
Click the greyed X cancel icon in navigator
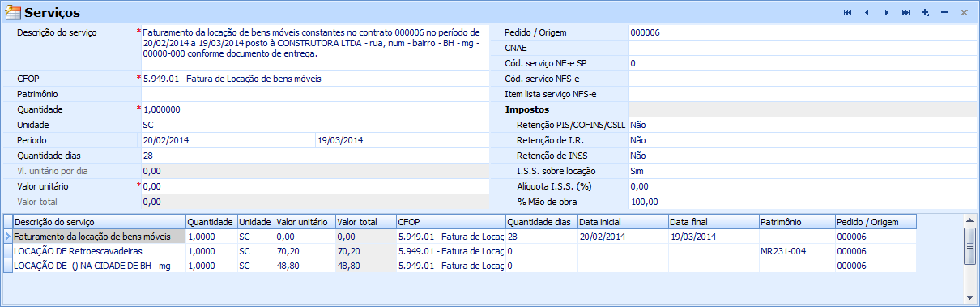click(x=964, y=13)
